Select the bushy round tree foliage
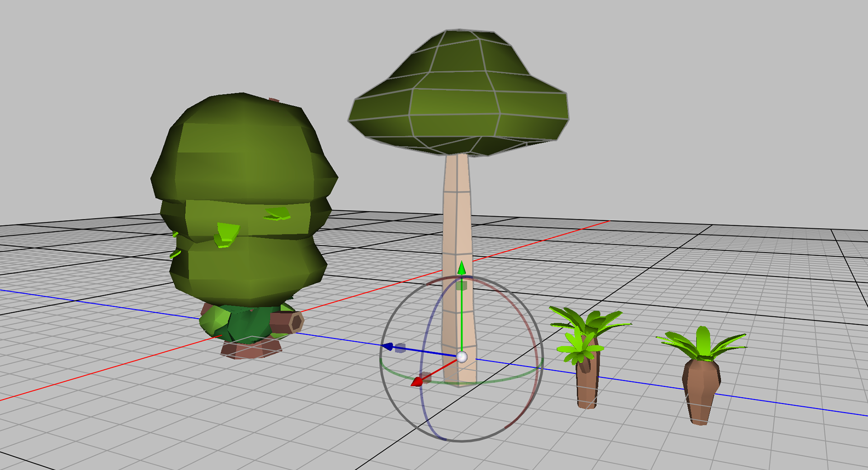The height and width of the screenshot is (470, 868). point(243,199)
